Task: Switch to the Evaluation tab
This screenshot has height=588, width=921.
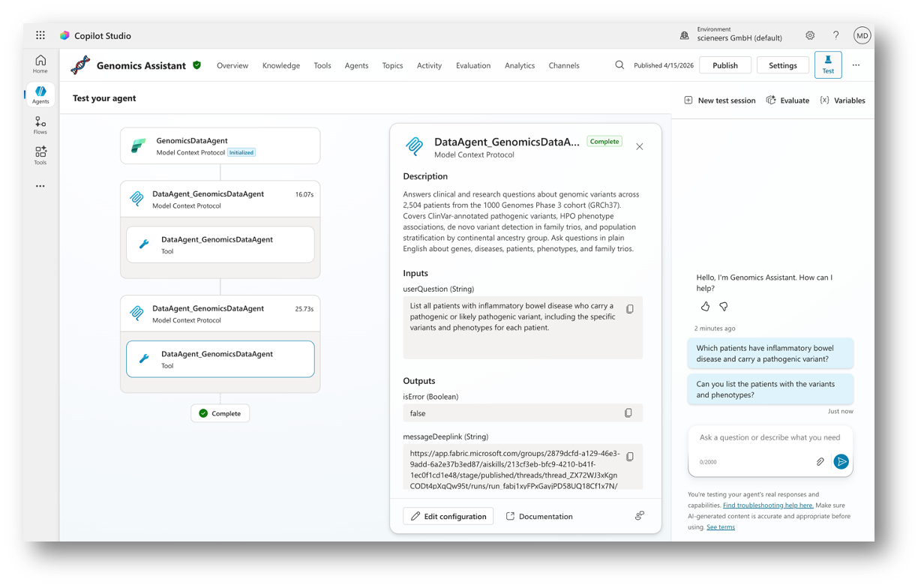Action: point(473,65)
